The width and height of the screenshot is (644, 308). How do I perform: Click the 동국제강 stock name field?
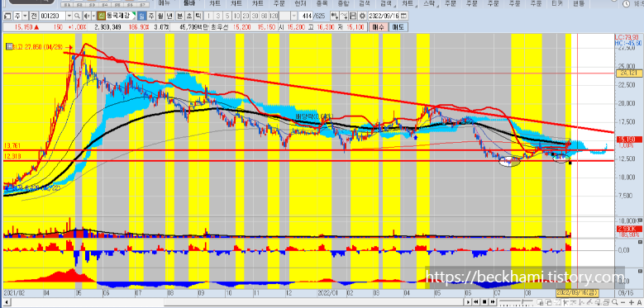click(122, 16)
